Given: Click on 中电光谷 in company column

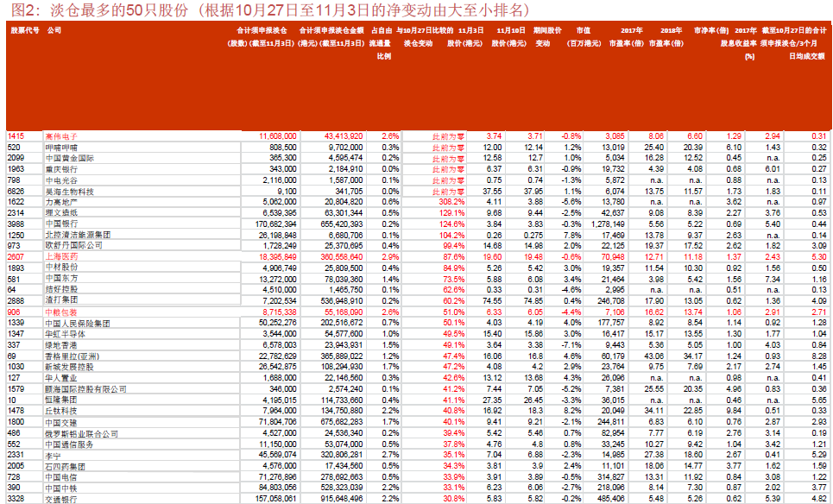Looking at the screenshot, I should 61,180.
